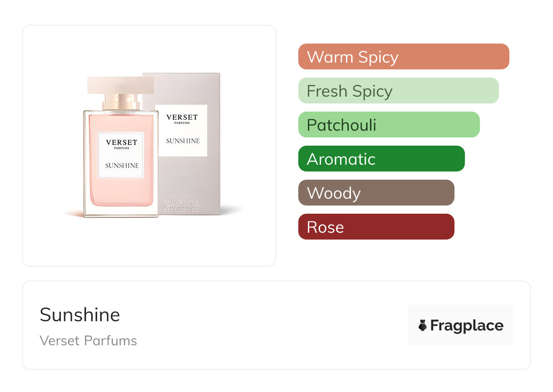Click VERSET text on the box label
Screen dimensions: 553x392
(182, 118)
